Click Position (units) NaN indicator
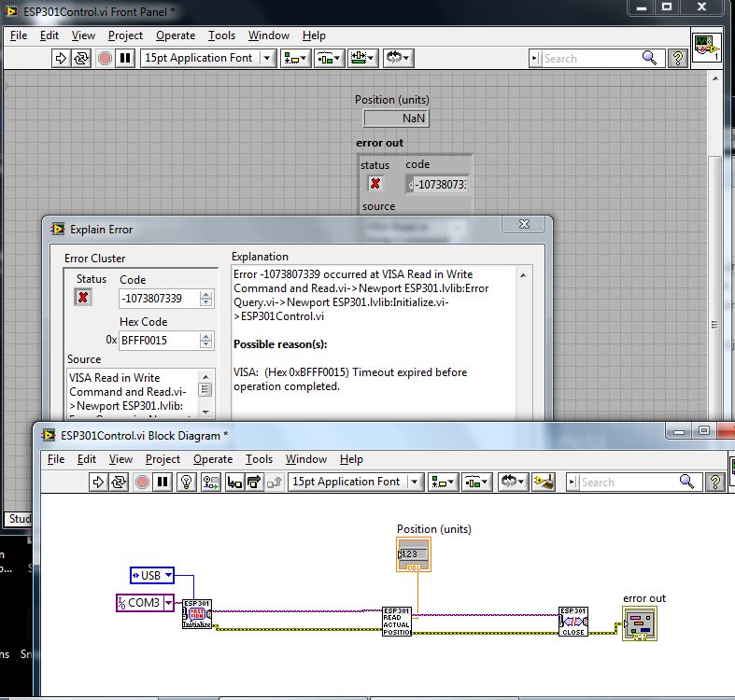Screen dimensions: 735x700 tap(396, 119)
